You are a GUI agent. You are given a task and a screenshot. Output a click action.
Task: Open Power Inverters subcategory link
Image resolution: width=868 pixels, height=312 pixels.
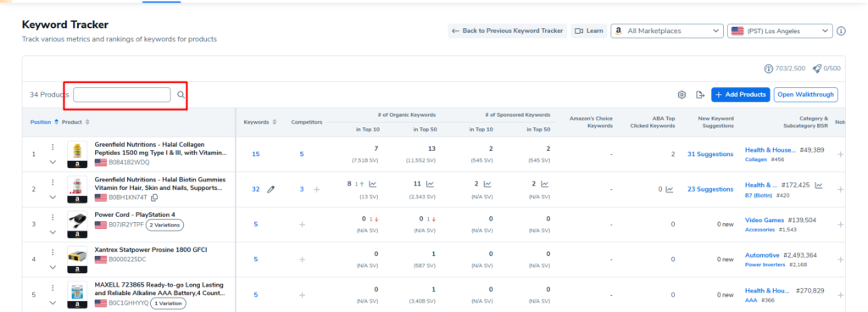[765, 265]
